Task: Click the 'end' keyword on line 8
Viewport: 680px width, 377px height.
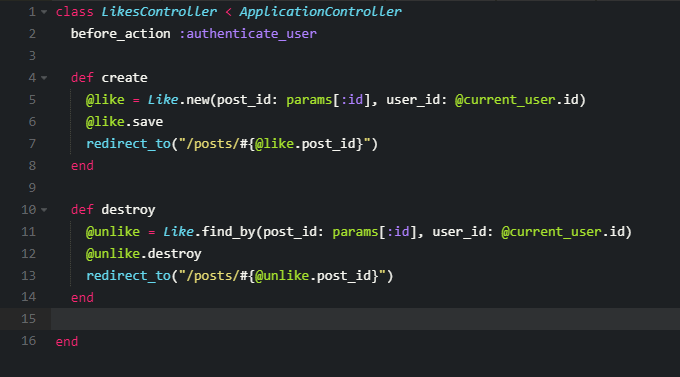Action: point(82,166)
